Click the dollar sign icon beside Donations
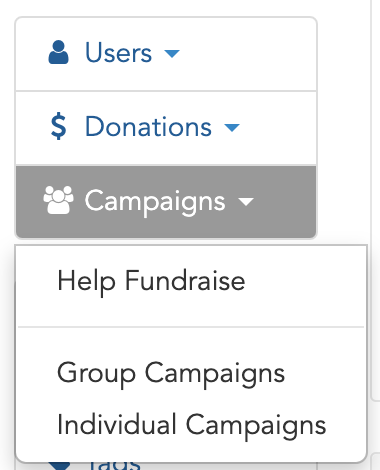 tap(58, 126)
